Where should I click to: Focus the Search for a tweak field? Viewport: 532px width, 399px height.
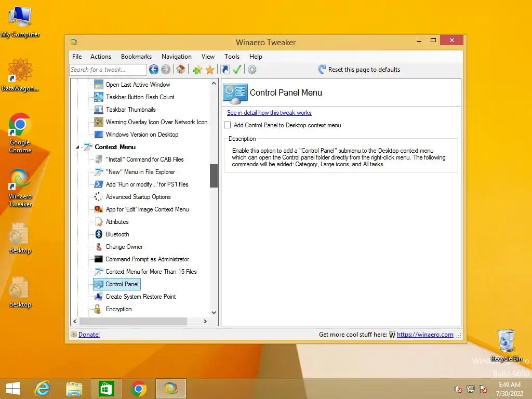(108, 70)
